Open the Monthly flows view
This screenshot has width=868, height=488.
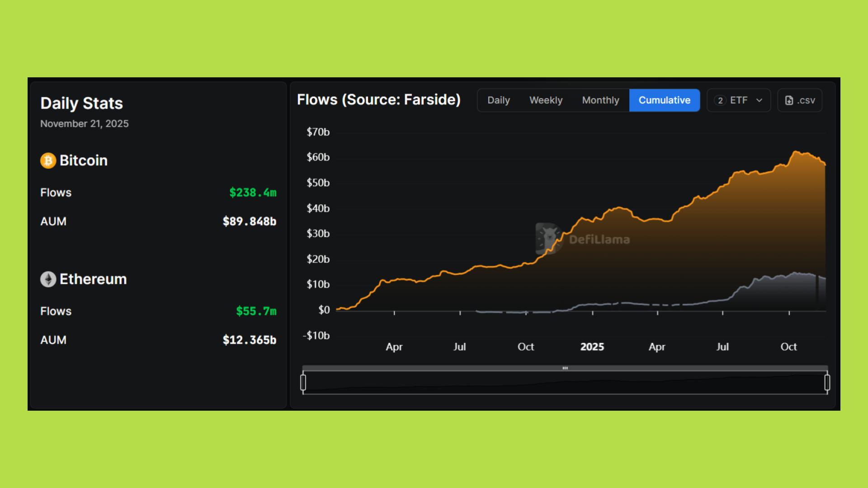(601, 100)
